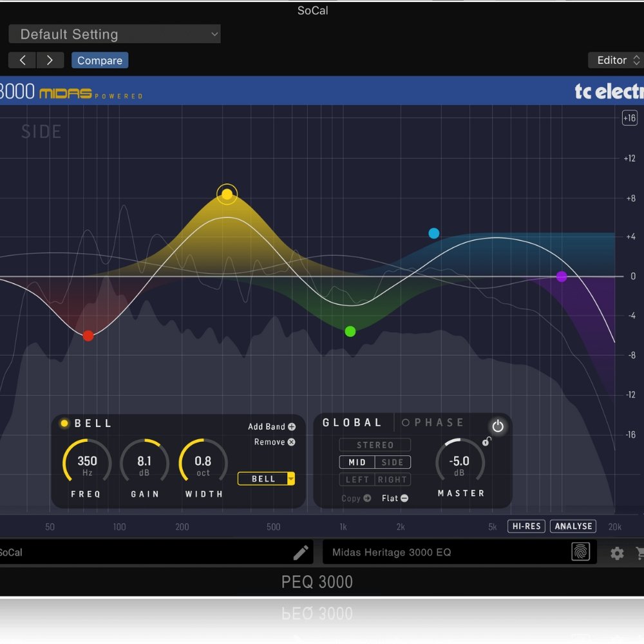Image resolution: width=644 pixels, height=644 pixels.
Task: Open the fingerprint signature preset icon
Action: (580, 552)
